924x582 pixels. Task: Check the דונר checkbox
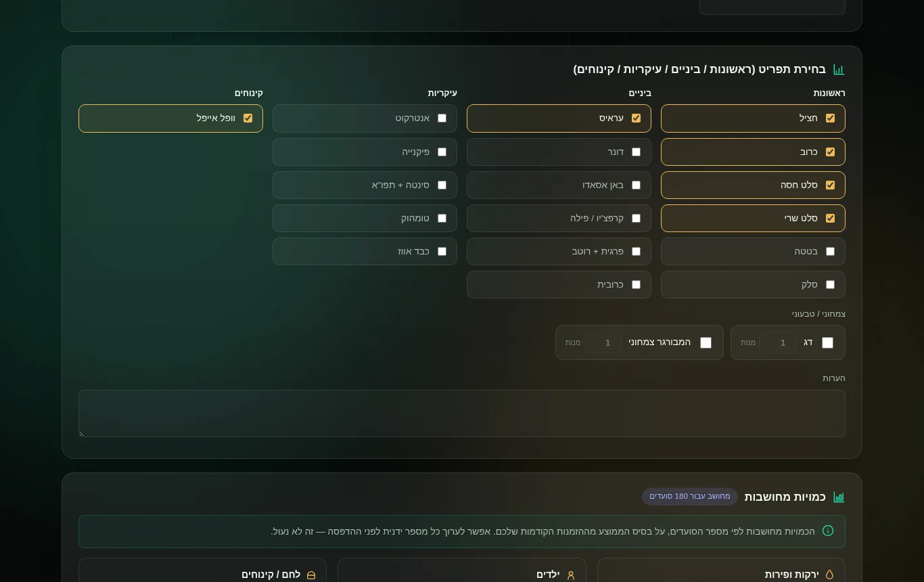point(636,152)
